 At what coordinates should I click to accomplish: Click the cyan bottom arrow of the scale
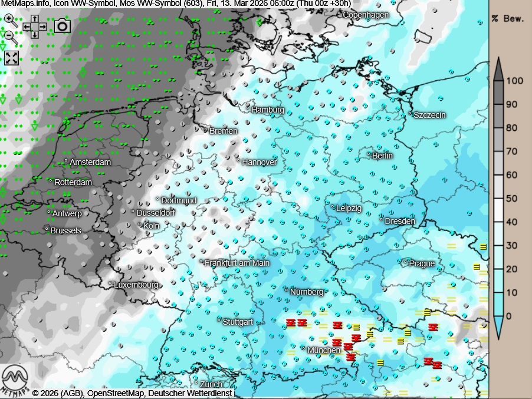[x=498, y=324]
